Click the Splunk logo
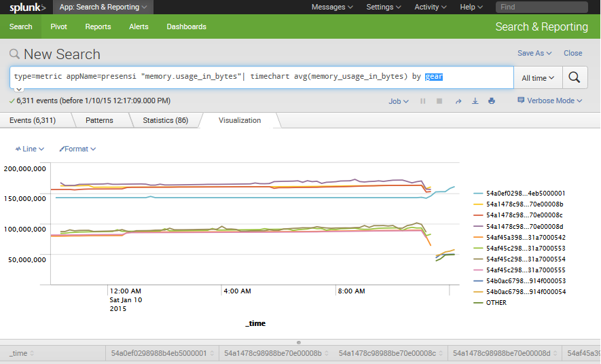The image size is (601, 364). pyautogui.click(x=28, y=7)
